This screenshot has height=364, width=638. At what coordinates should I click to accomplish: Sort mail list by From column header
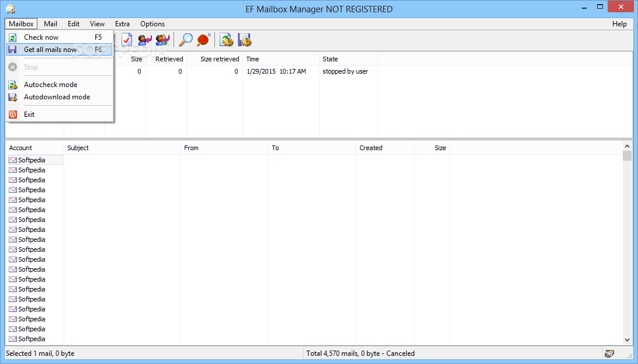coord(224,148)
